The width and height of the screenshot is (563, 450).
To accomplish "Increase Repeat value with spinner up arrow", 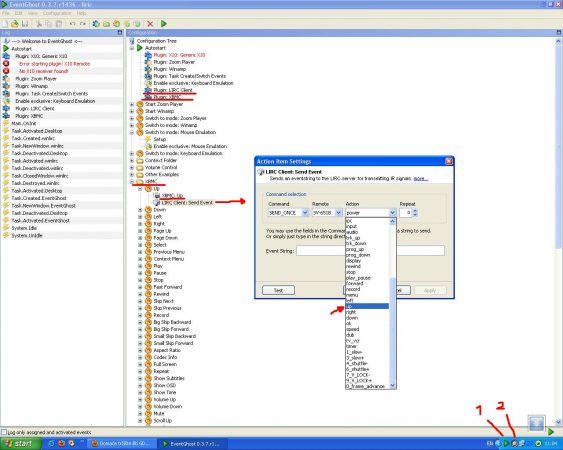I will (415, 210).
